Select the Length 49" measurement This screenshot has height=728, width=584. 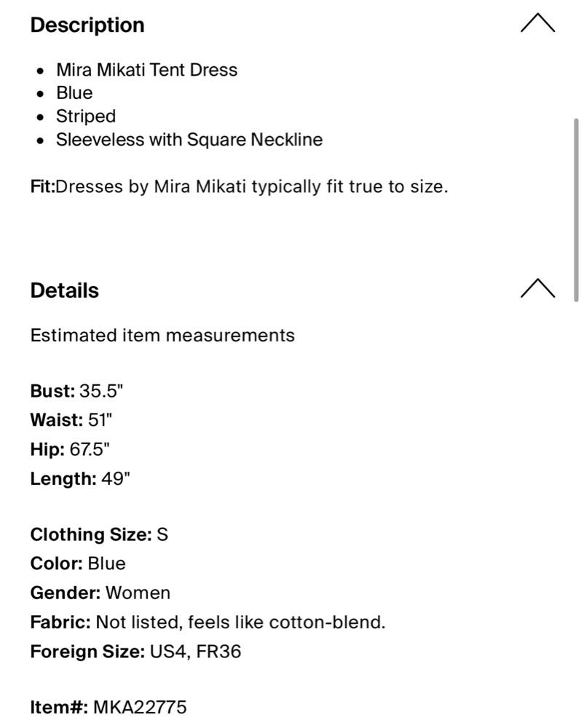pos(80,479)
